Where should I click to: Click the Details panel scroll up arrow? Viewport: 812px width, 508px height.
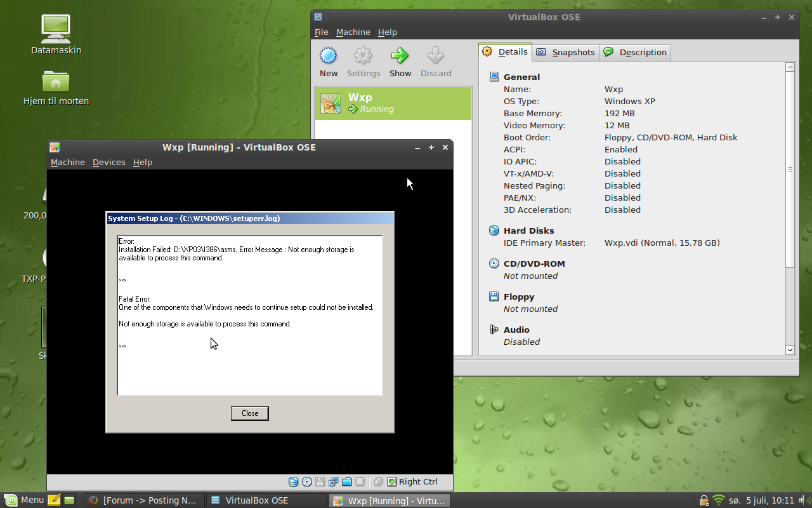(790, 67)
